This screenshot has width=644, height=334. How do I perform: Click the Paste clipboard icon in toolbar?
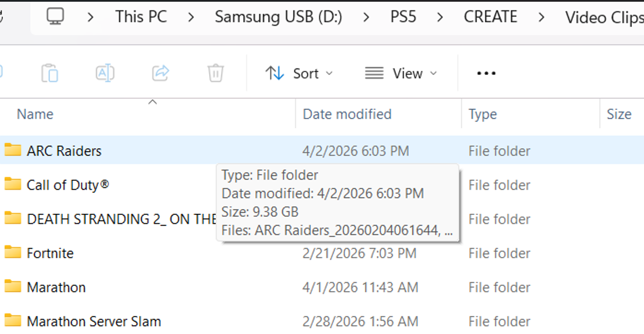50,73
